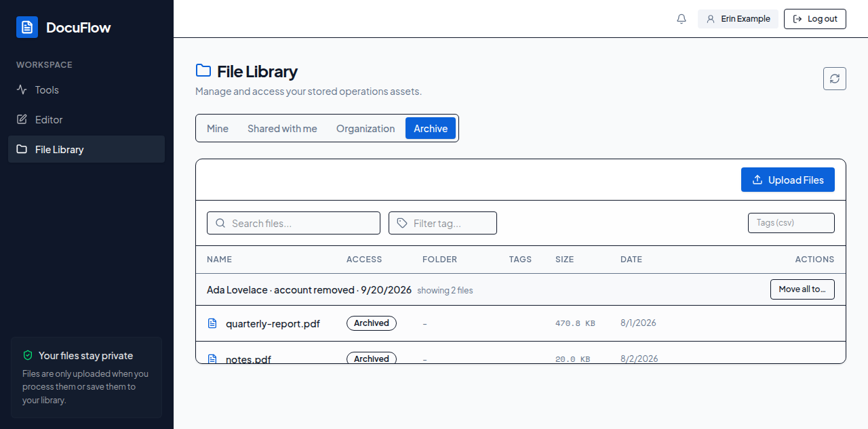Switch to the Shared with me tab

pyautogui.click(x=282, y=128)
